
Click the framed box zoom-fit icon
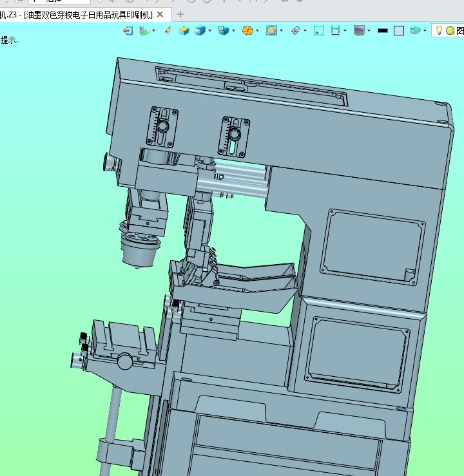pyautogui.click(x=271, y=31)
